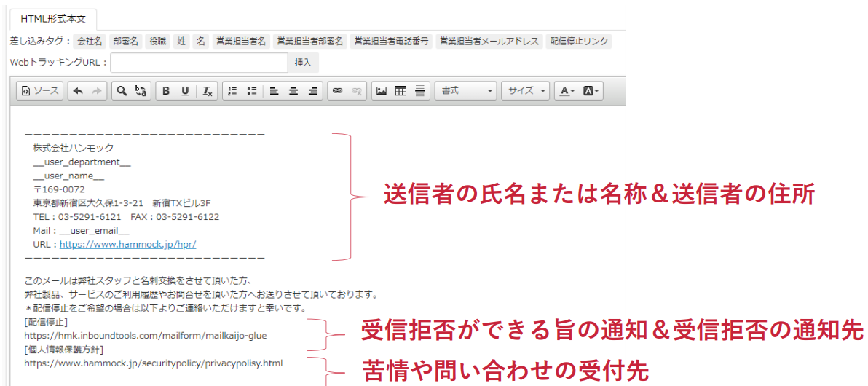
Task: Click the 挿入 insert button
Action: point(304,63)
